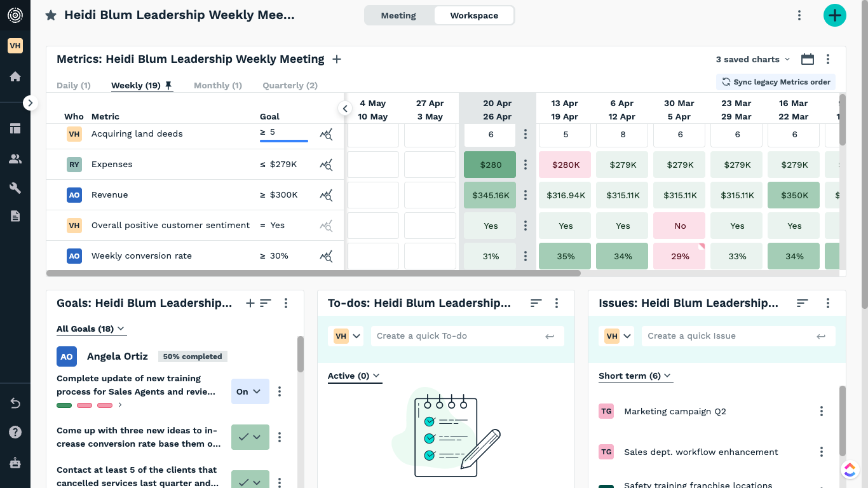Open the Goals panel three-dot menu

click(x=286, y=303)
